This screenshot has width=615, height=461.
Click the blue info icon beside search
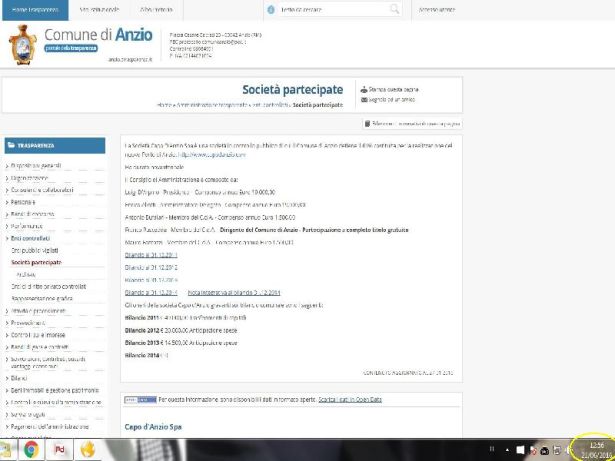point(271,10)
